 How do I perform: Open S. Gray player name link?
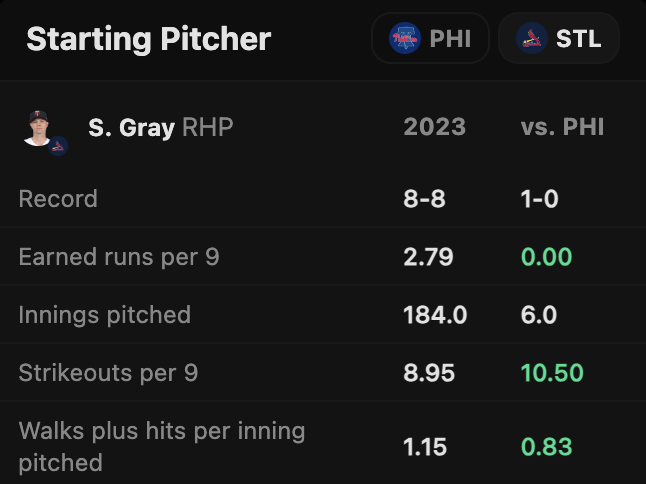click(x=131, y=128)
